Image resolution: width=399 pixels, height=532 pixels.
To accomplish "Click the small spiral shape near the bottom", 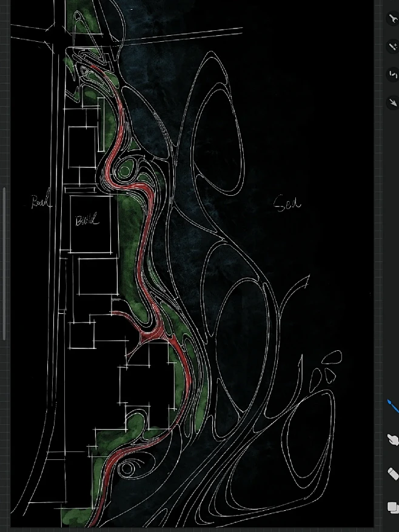I will (128, 468).
